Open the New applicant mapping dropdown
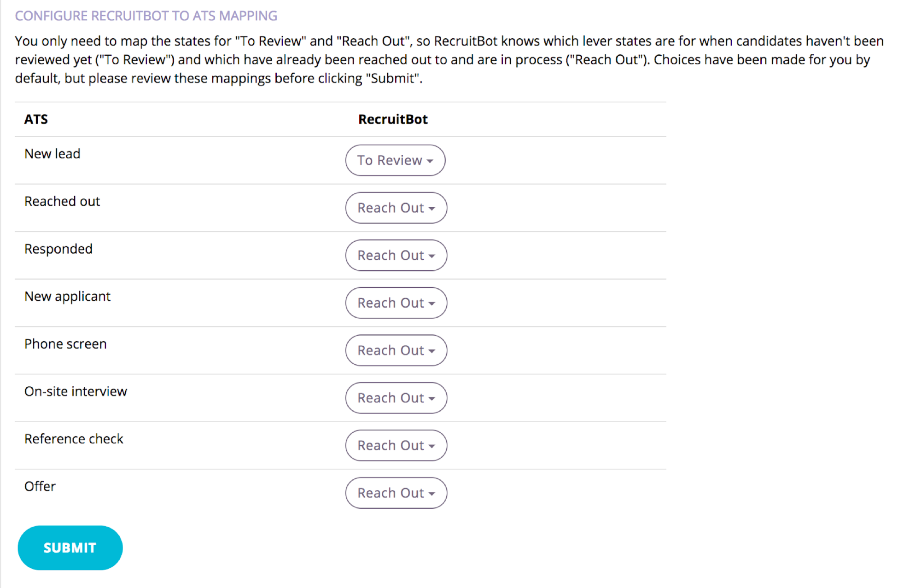This screenshot has width=898, height=588. (396, 303)
